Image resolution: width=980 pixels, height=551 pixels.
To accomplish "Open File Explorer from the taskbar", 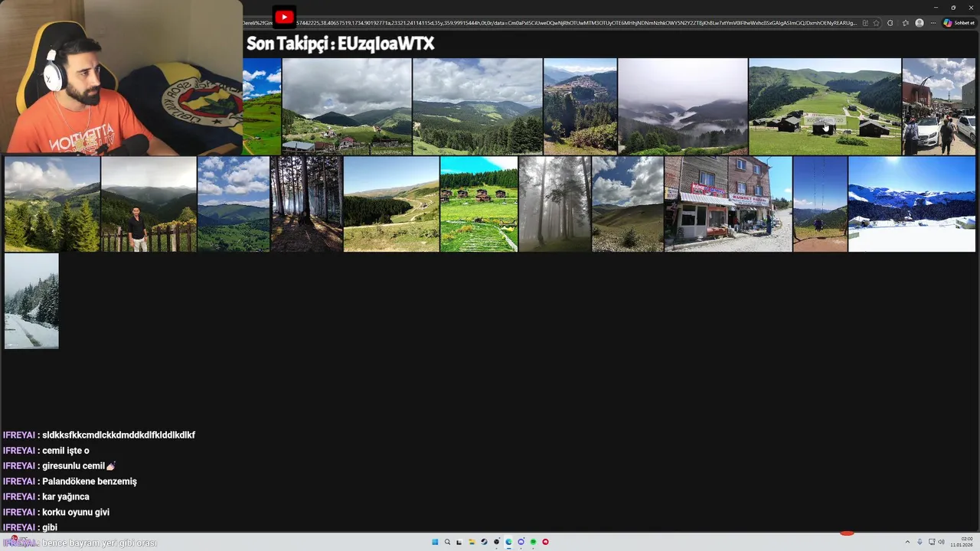I will pyautogui.click(x=472, y=542).
